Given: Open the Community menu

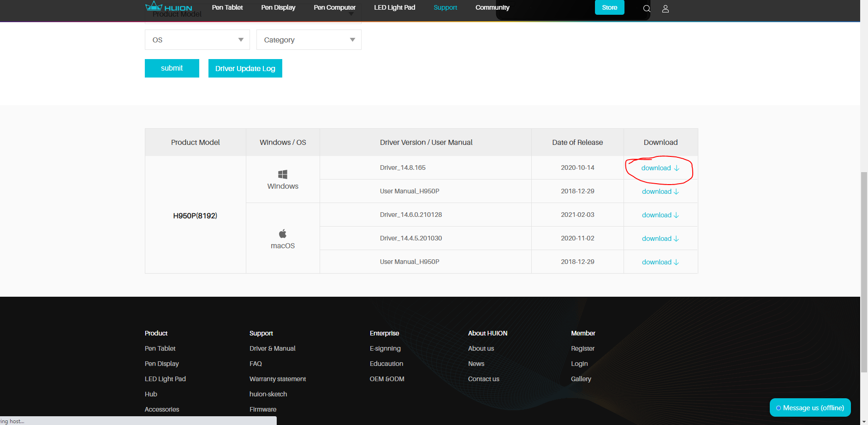Looking at the screenshot, I should coord(492,7).
